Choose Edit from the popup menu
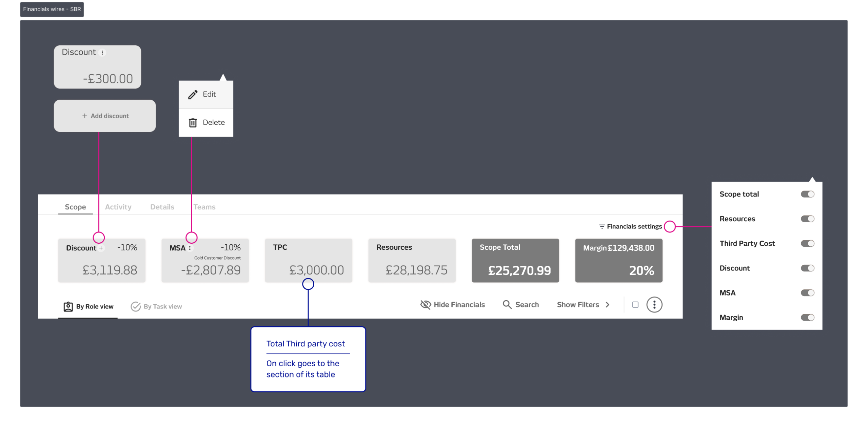 (x=206, y=95)
